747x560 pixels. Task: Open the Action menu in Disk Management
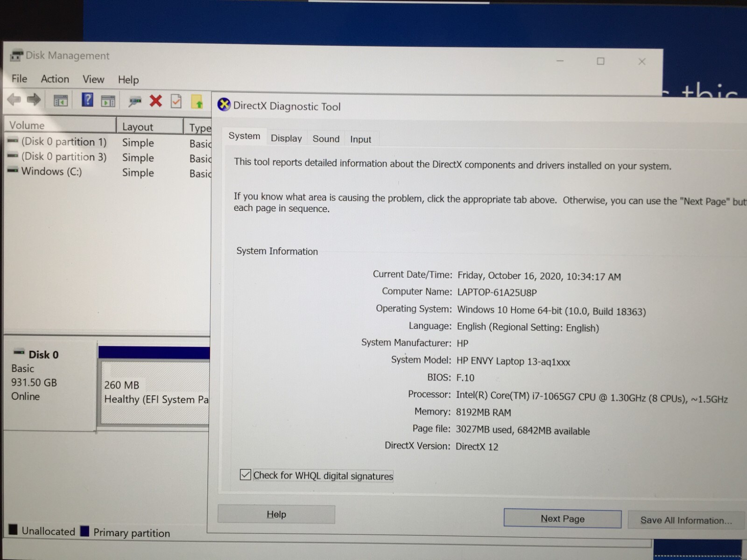(x=55, y=79)
